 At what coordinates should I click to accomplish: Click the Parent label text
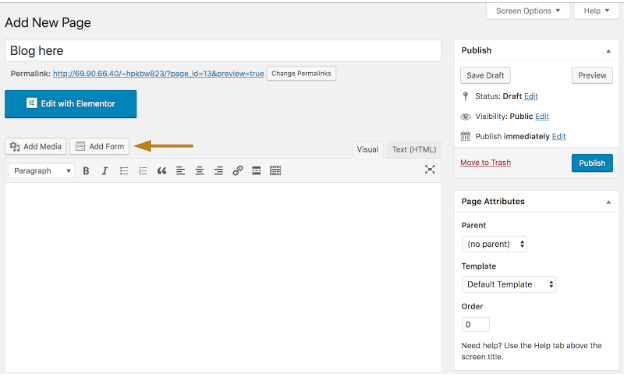point(474,225)
